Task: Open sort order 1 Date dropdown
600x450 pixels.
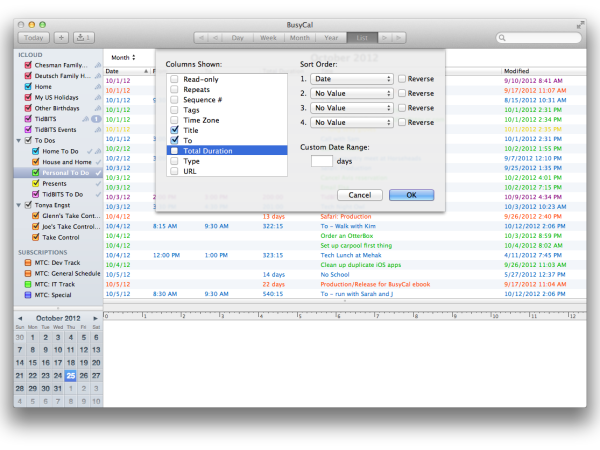Action: [x=351, y=79]
